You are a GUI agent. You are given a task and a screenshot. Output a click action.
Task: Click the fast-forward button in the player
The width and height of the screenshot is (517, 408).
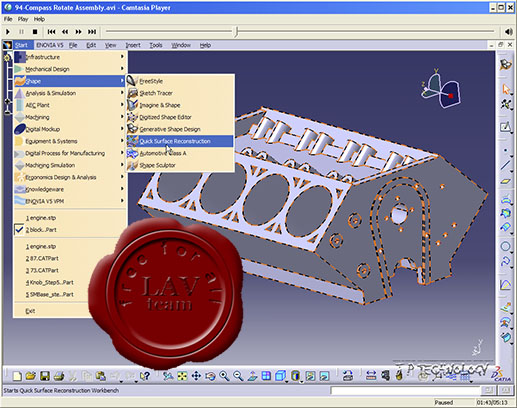point(78,32)
